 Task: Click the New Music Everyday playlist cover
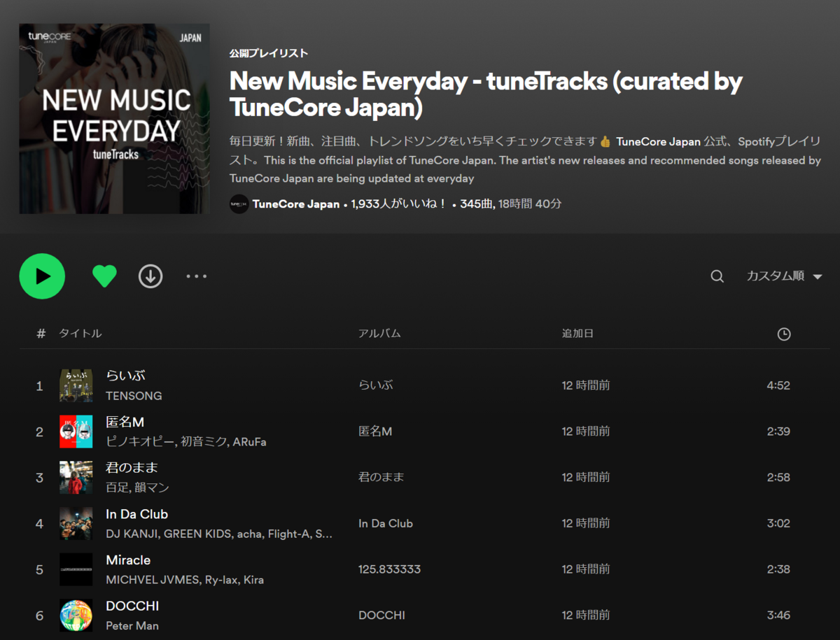click(x=114, y=119)
